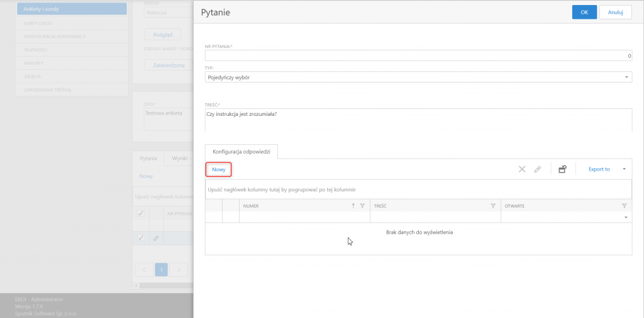644x318 pixels.
Task: Open the Export to dropdown arrow
Action: tap(624, 169)
